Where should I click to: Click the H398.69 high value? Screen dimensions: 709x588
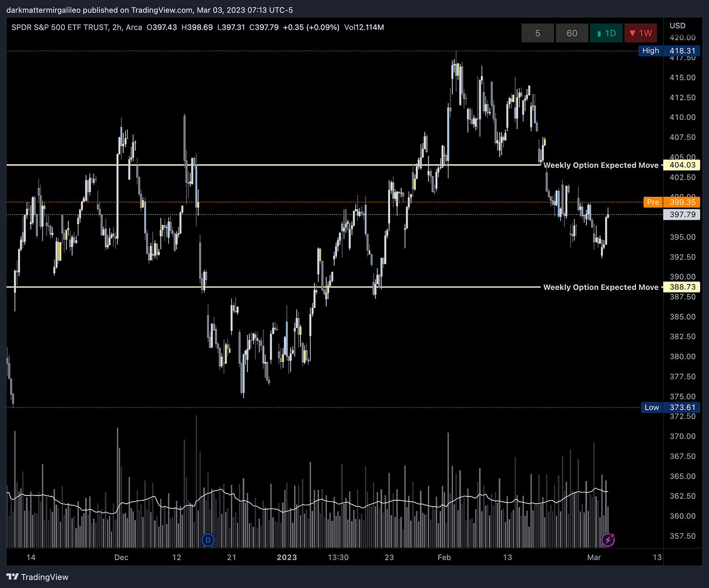[x=197, y=27]
